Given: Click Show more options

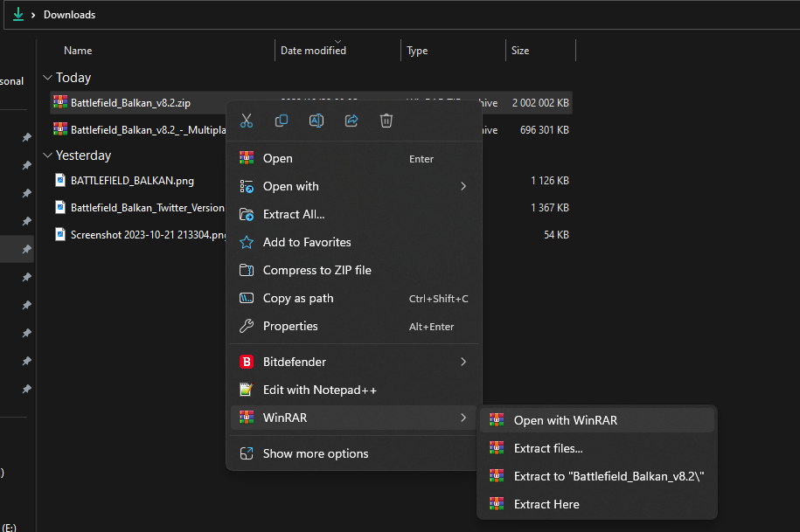Looking at the screenshot, I should [x=316, y=453].
